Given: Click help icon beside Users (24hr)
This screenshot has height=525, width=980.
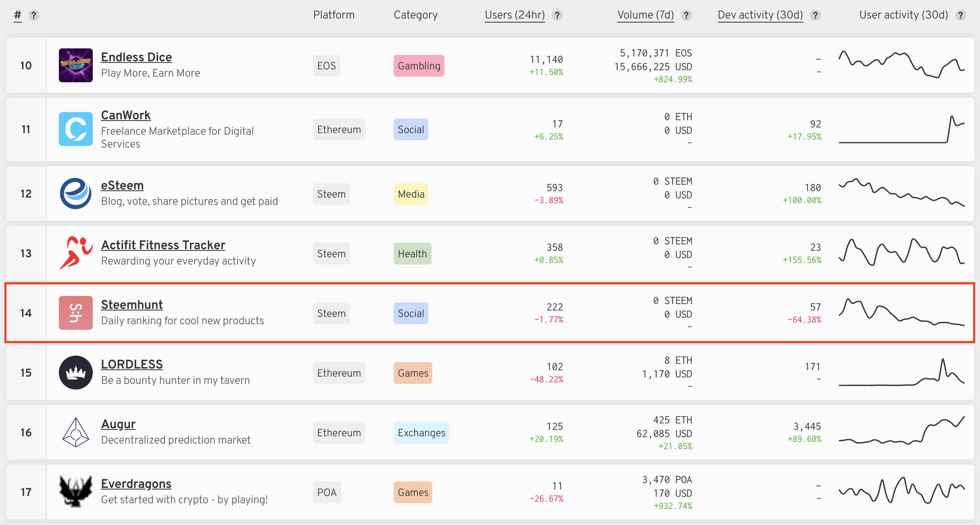Looking at the screenshot, I should coord(557,15).
